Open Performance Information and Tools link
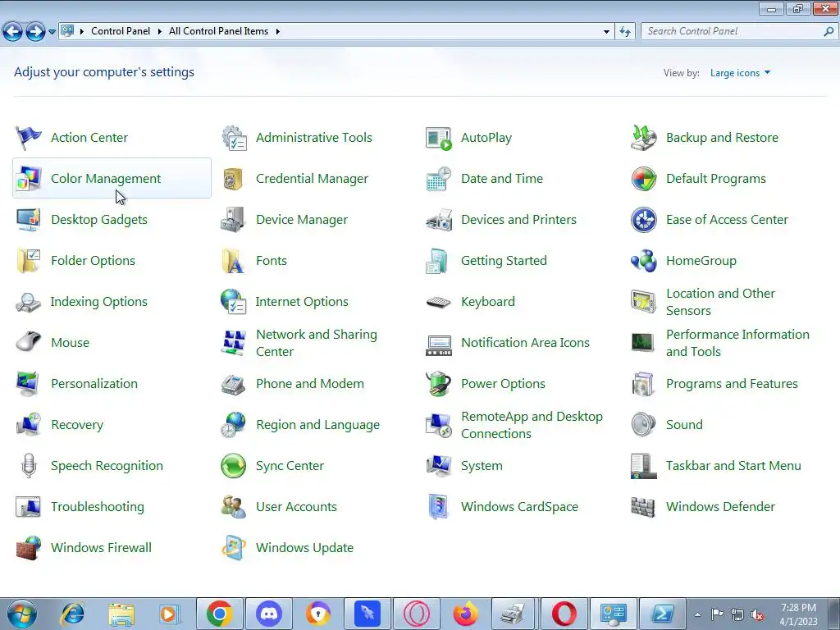The image size is (840, 630). coord(737,343)
